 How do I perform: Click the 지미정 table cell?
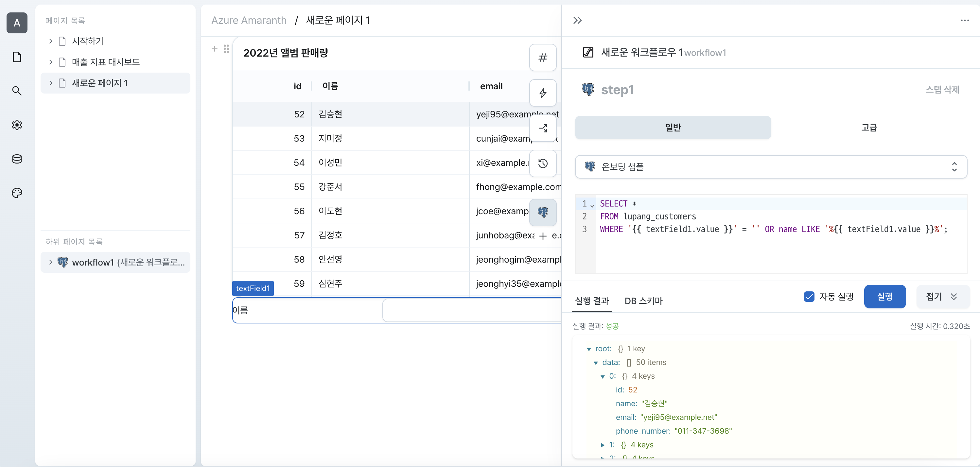tap(390, 138)
